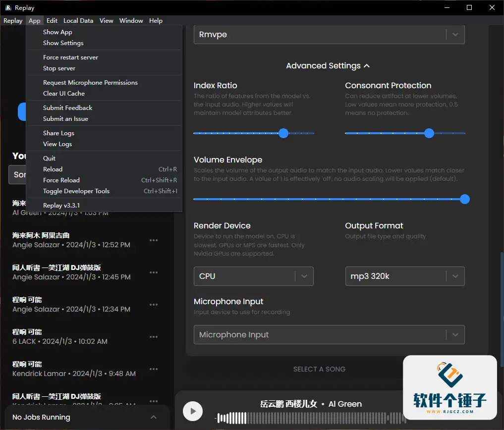Open the Microphone Input dropdown
Screen dimensions: 504x430
coord(329,334)
